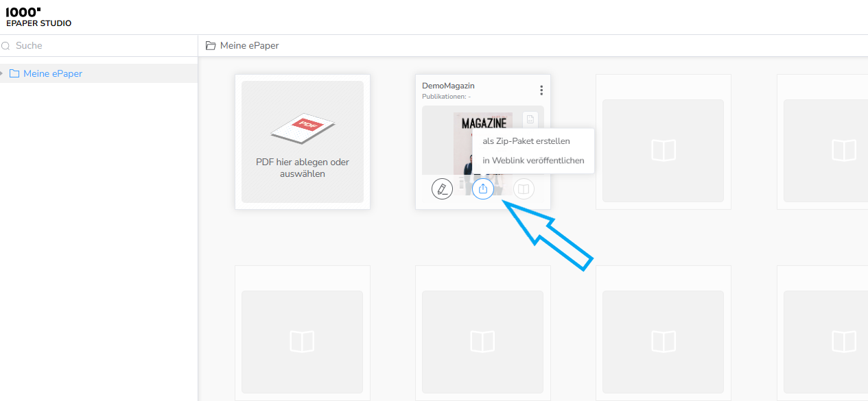Click the PDF document illustration icon
Screen dimensions: 868x401
[x=303, y=129]
